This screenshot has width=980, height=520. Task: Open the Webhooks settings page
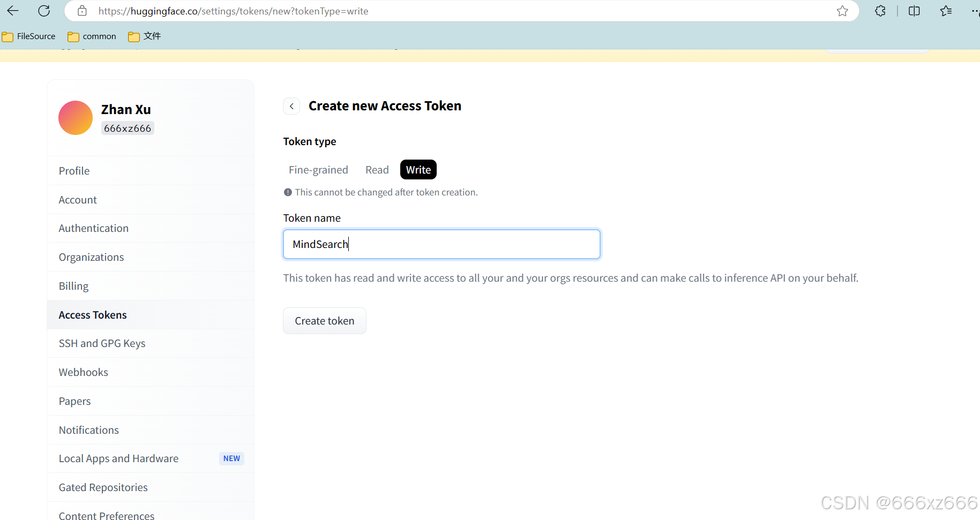point(151,372)
